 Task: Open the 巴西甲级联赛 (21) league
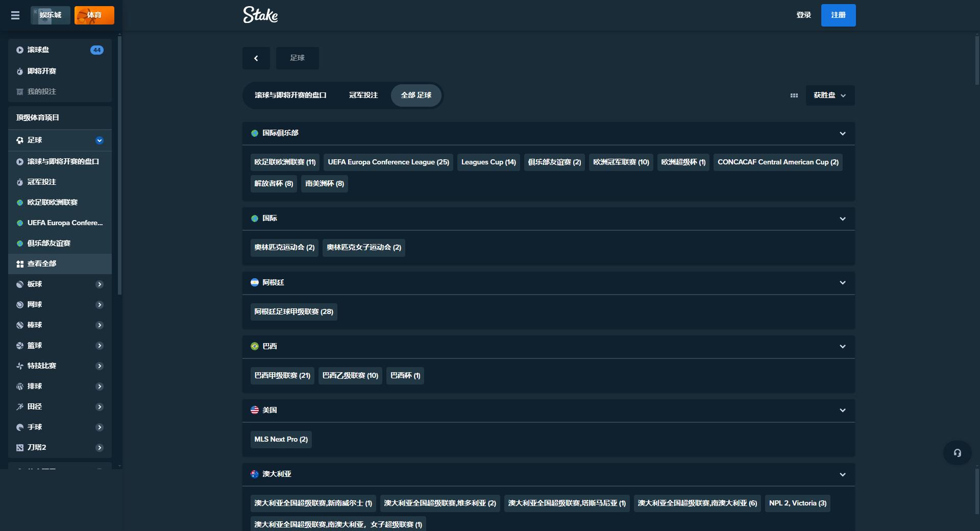click(x=282, y=376)
